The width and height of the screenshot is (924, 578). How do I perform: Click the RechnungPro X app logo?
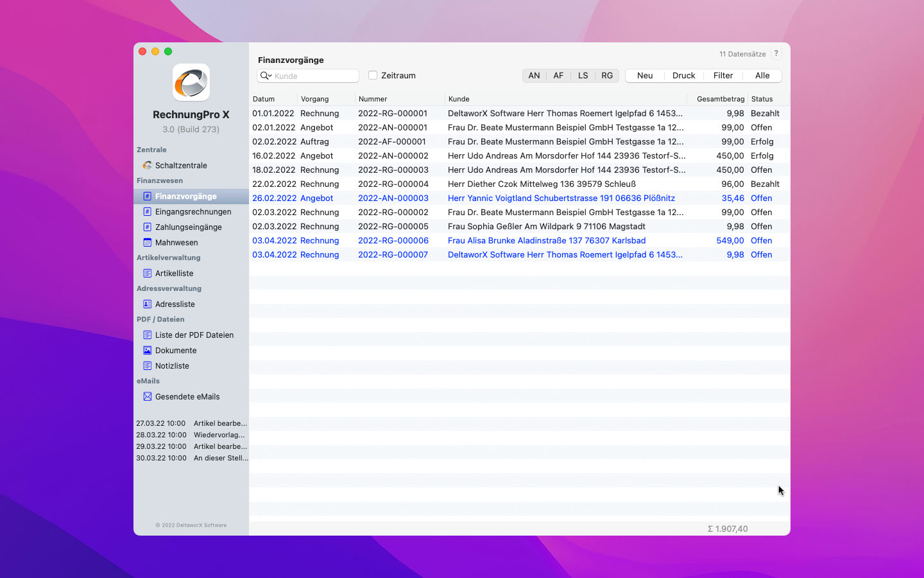tap(191, 82)
